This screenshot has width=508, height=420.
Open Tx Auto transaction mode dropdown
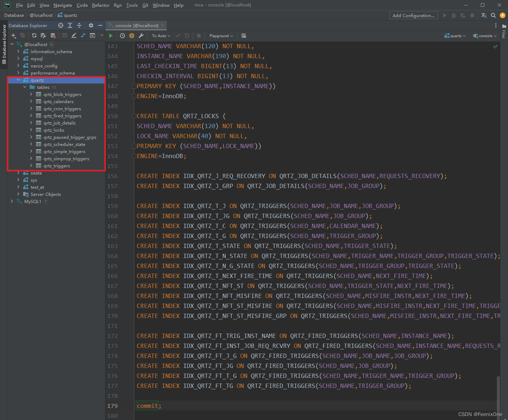click(x=161, y=36)
